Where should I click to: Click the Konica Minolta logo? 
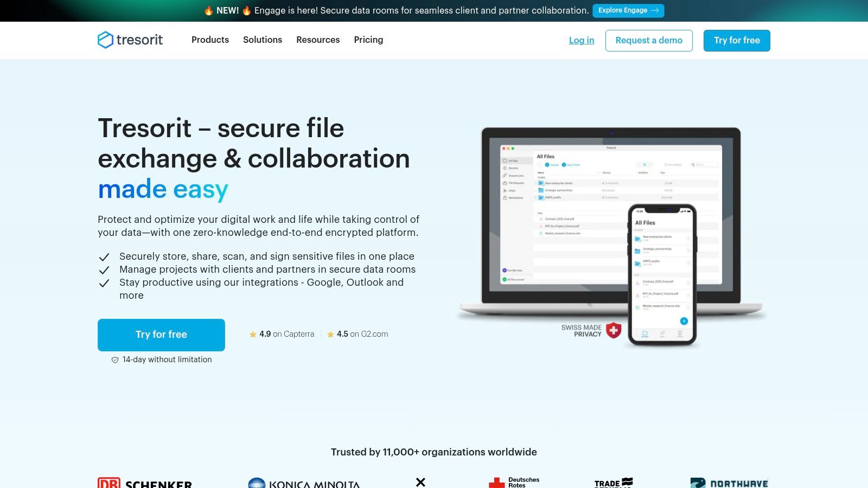[304, 483]
